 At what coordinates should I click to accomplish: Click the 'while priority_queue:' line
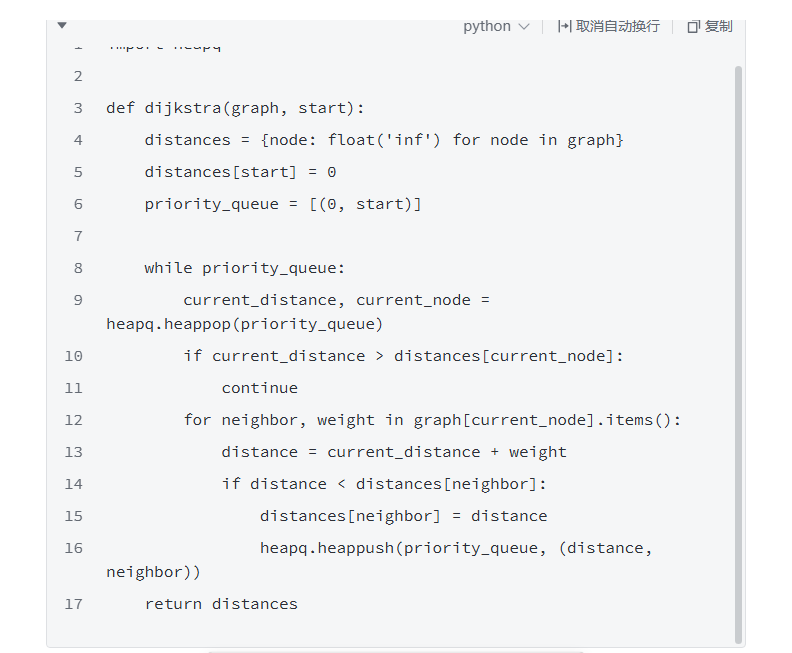[245, 268]
